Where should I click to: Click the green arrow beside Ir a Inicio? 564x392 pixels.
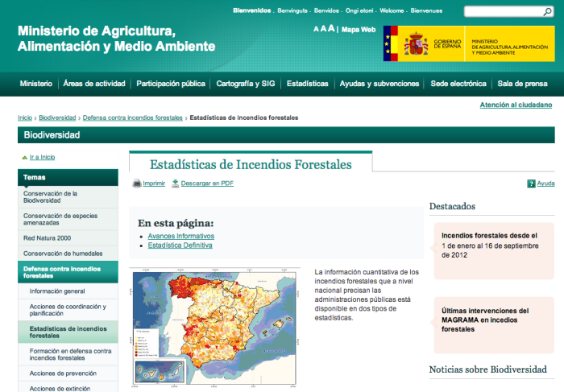[x=25, y=158]
